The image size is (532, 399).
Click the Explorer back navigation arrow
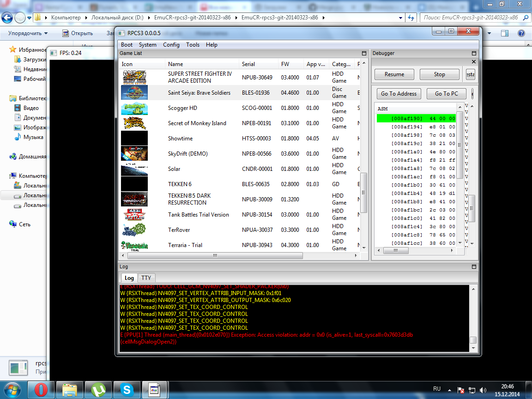point(7,18)
